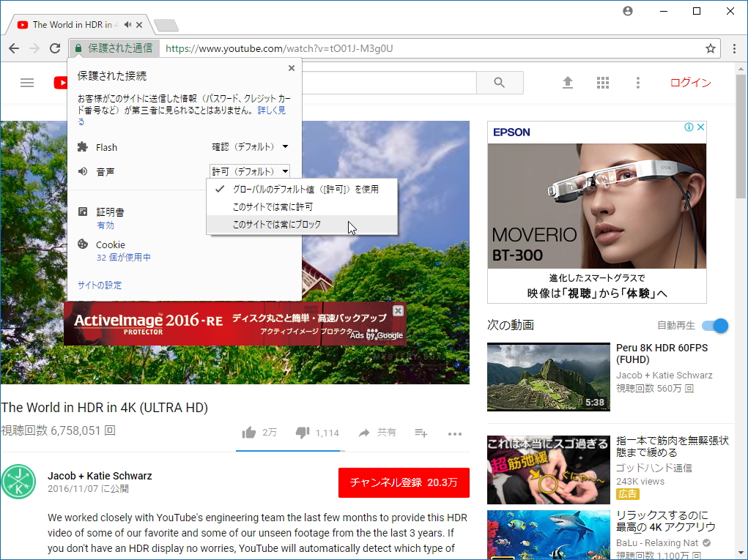Screen dimensions: 748x560
Task: Click the YouTube search magnifier icon
Action: 499,83
